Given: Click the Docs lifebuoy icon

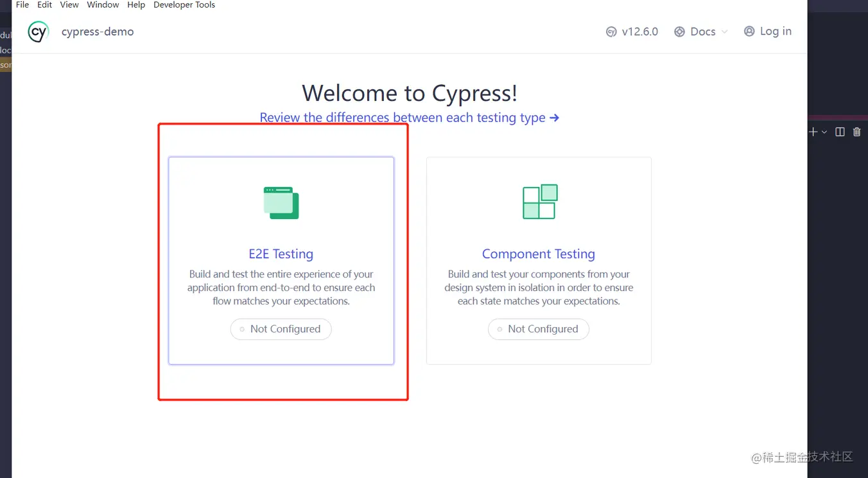Looking at the screenshot, I should tap(679, 31).
